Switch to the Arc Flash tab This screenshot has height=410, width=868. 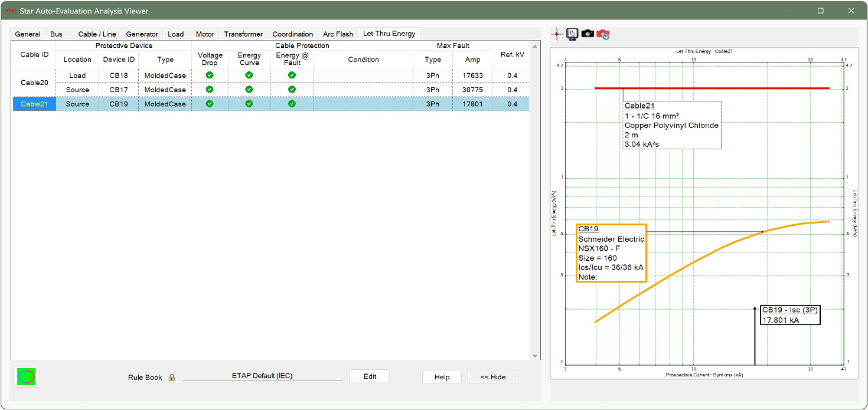click(338, 34)
